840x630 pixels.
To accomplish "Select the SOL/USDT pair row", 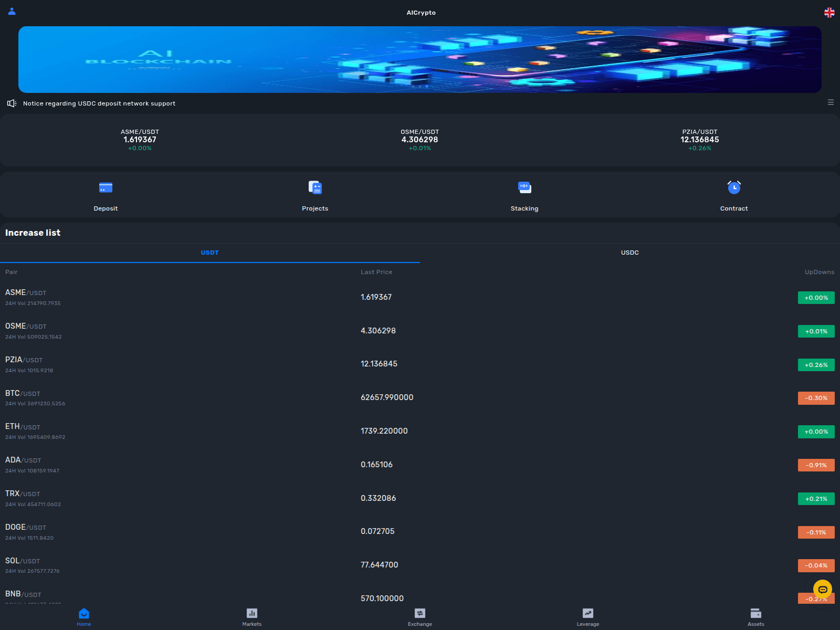I will point(420,565).
